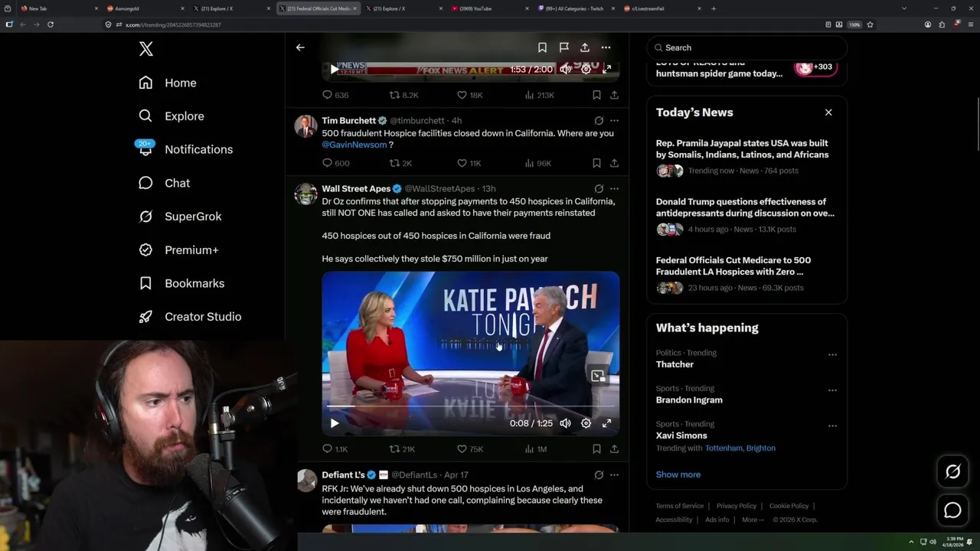Share Tim Burchett's post
The image size is (980, 551).
614,163
